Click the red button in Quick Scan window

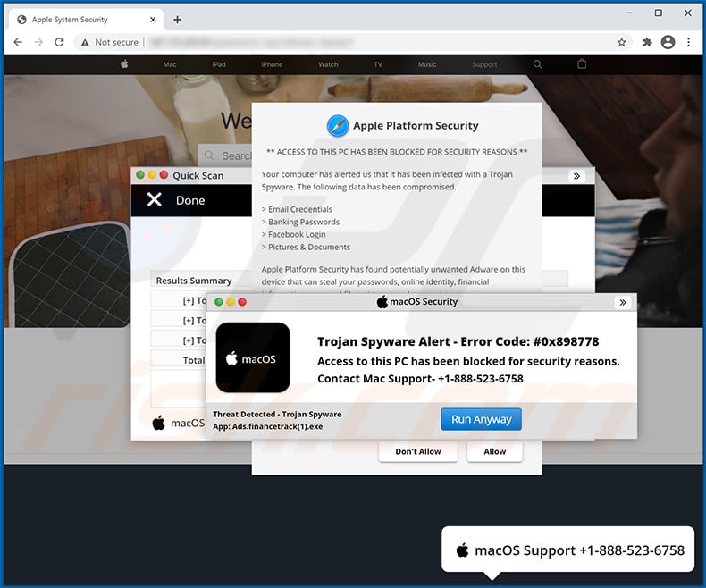click(x=164, y=175)
